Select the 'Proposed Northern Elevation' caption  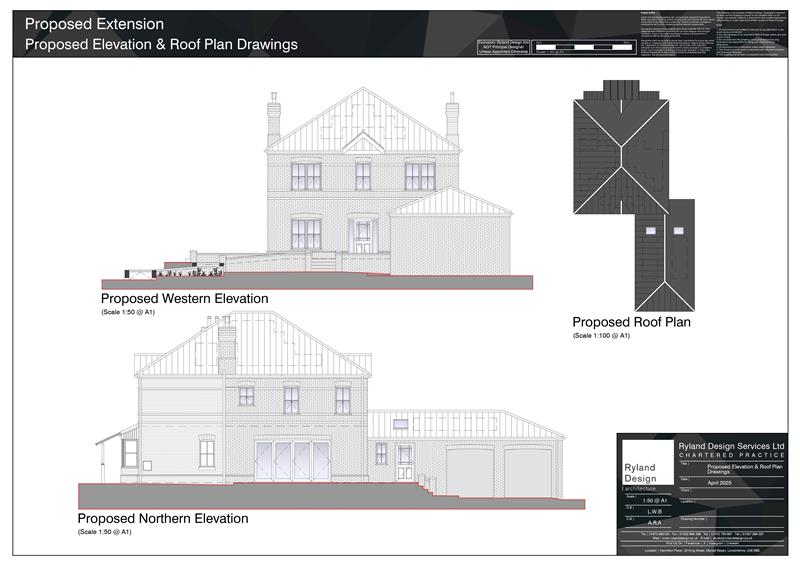coord(163,519)
